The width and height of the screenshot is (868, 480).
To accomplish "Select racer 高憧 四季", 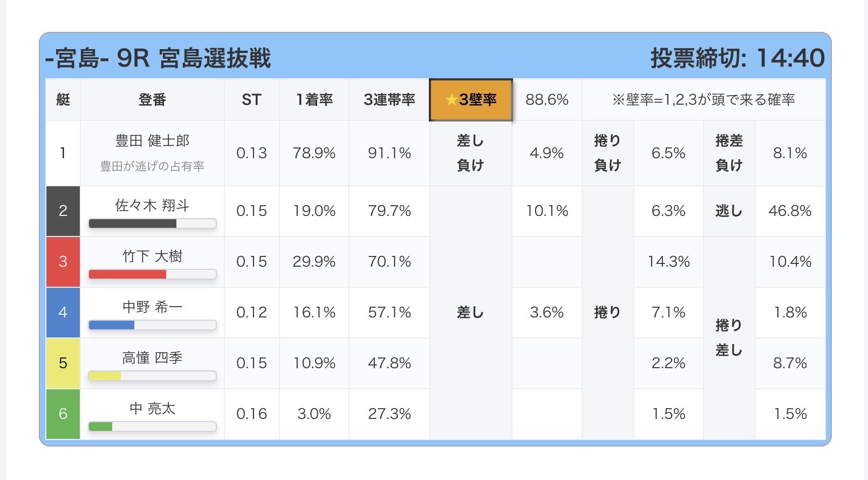I will (x=152, y=357).
